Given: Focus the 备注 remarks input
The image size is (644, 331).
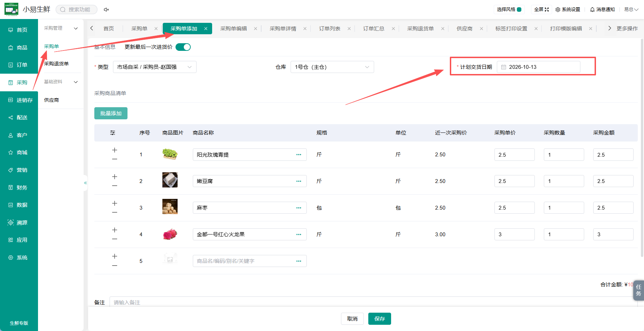Looking at the screenshot, I should [373, 302].
